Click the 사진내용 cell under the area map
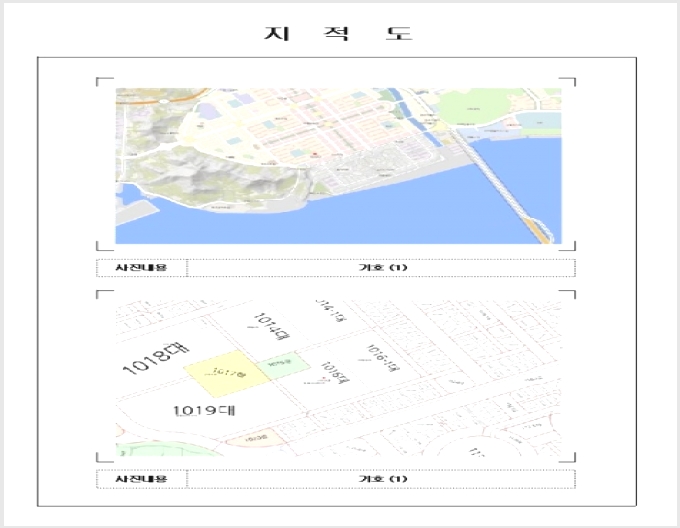 coord(141,267)
